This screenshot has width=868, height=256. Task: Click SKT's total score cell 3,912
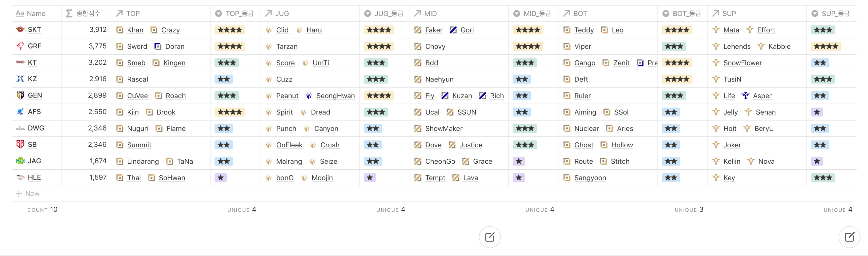[x=98, y=30]
